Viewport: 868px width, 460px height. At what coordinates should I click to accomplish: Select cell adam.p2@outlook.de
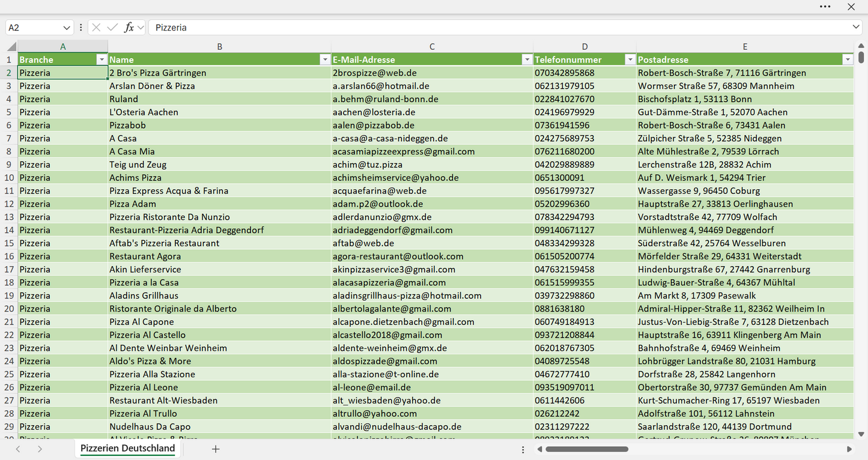[432, 204]
